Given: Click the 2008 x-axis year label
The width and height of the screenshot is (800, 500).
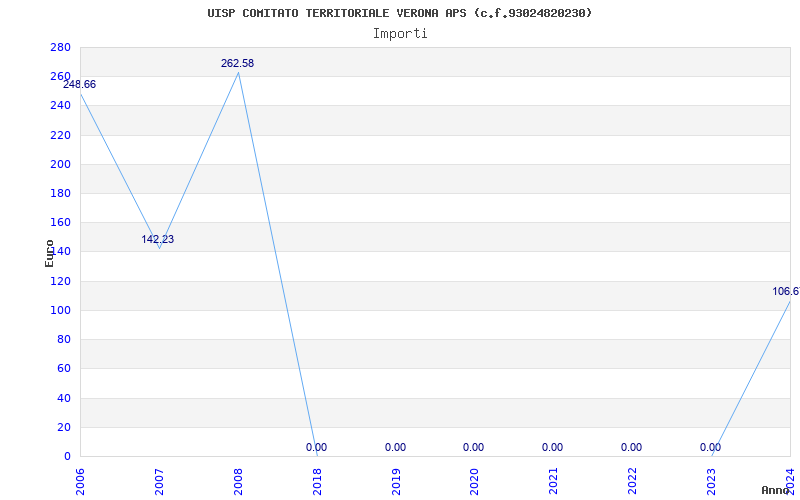Looking at the screenshot, I should (238, 481).
